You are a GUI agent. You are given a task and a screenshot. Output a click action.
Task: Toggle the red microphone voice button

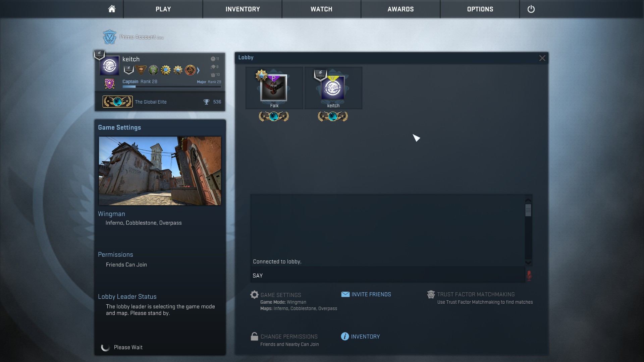pos(529,276)
